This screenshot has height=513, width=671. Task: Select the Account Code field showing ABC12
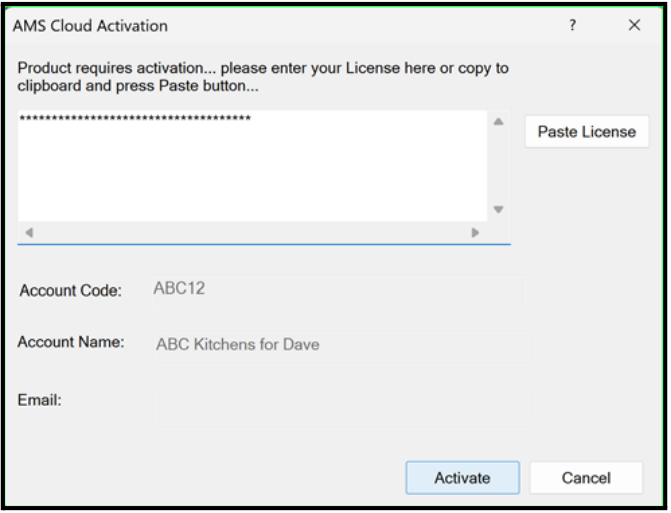coord(336,291)
